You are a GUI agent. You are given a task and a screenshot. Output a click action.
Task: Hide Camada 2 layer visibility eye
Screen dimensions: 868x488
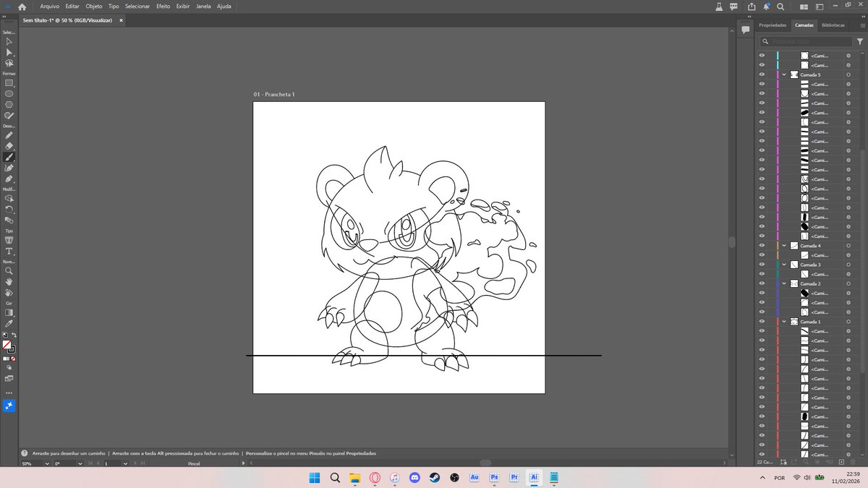click(x=762, y=283)
